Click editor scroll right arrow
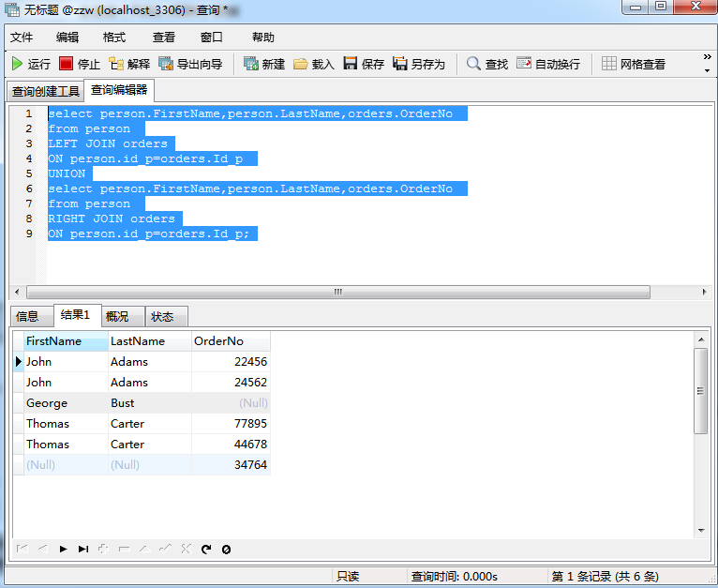Image resolution: width=718 pixels, height=588 pixels. tap(704, 292)
